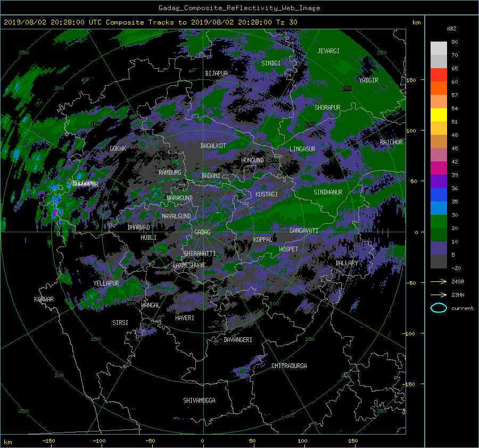Pick the blue 36 dBZ swatch

439,194
